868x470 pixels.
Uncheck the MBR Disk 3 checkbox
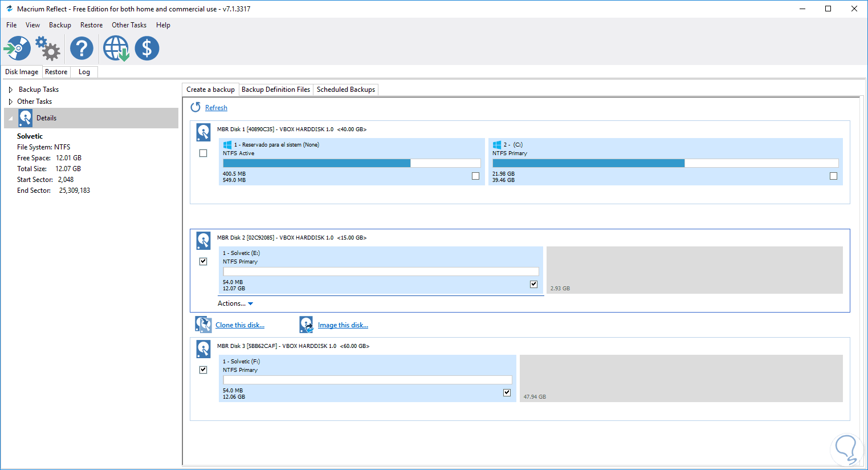tap(203, 370)
